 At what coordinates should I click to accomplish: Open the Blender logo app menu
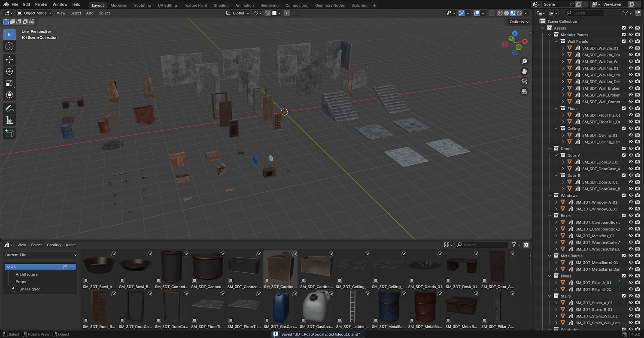point(6,4)
